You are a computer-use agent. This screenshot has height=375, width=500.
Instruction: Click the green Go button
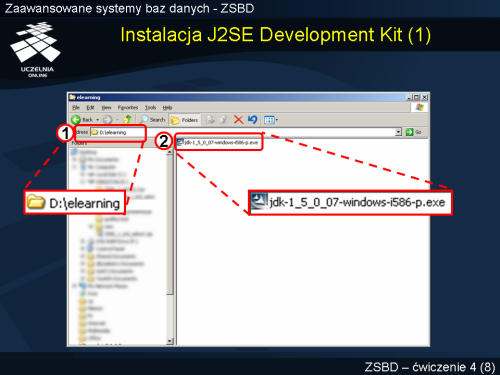click(413, 132)
